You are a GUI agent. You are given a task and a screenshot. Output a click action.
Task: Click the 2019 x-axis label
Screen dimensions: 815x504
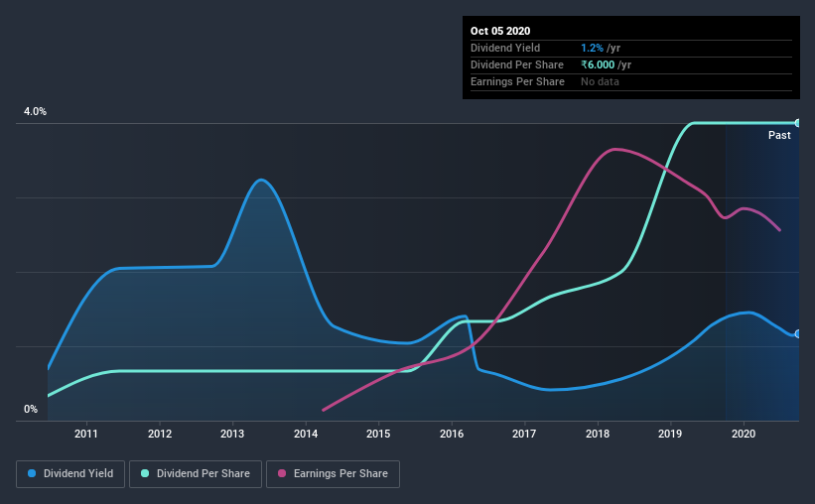coord(670,434)
